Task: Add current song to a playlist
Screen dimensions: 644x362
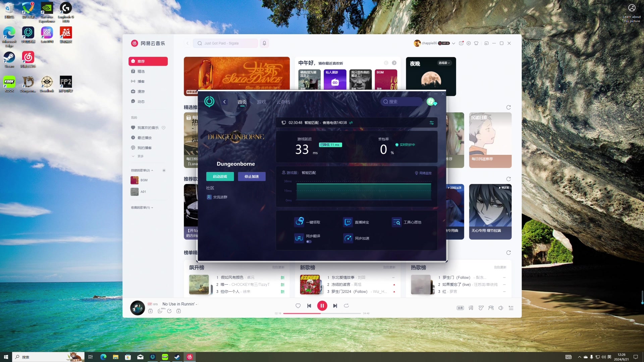Action: point(150,311)
